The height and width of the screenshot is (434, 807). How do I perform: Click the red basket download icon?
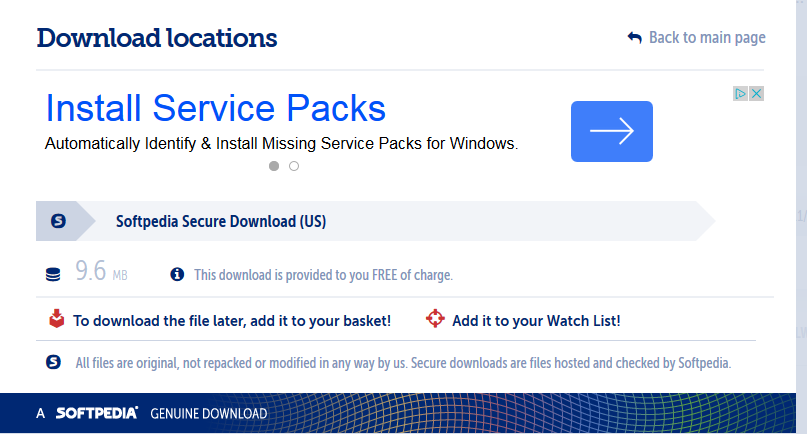click(57, 319)
